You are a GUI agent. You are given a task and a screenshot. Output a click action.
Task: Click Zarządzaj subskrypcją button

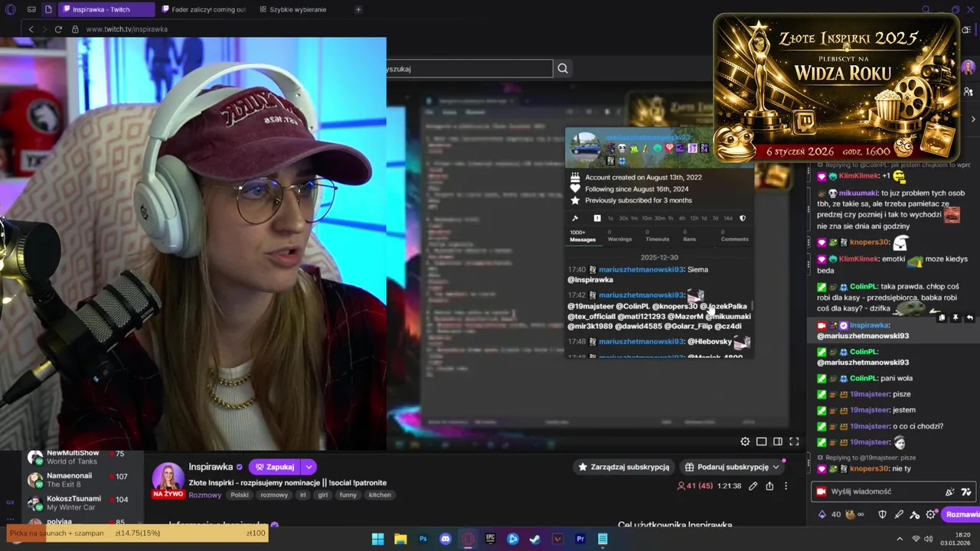[x=624, y=467]
